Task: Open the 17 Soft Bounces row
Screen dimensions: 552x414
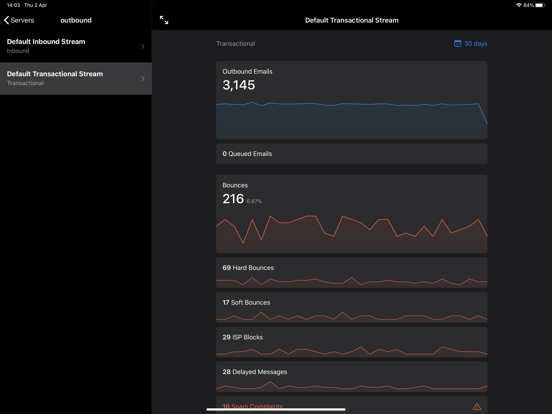Action: [352, 307]
